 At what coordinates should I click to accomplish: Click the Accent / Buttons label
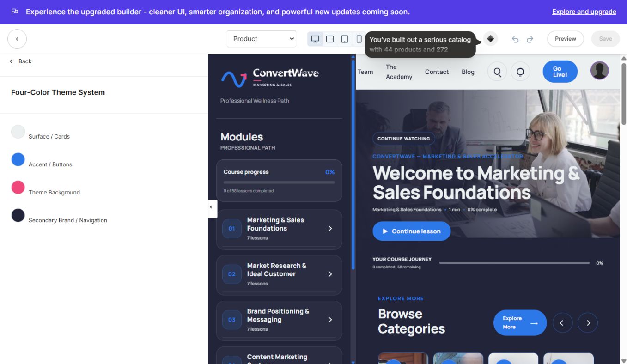(50, 164)
